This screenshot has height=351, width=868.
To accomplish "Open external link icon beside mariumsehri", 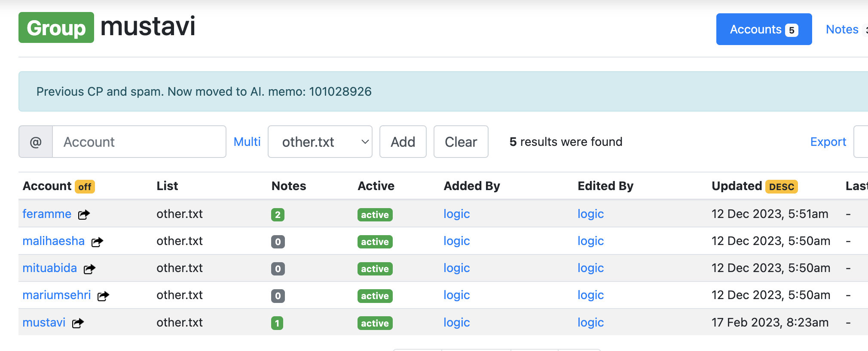I will (x=103, y=296).
